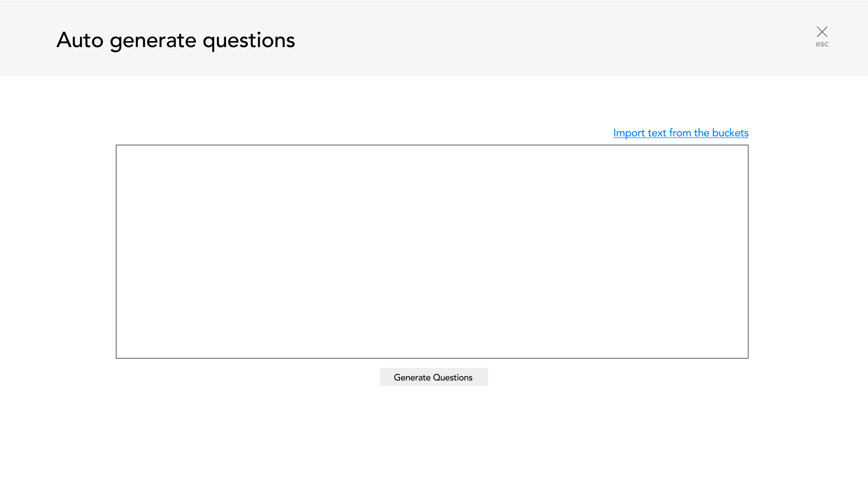Image resolution: width=868 pixels, height=488 pixels.
Task: Click the Auto generate questions heading
Action: 175,40
